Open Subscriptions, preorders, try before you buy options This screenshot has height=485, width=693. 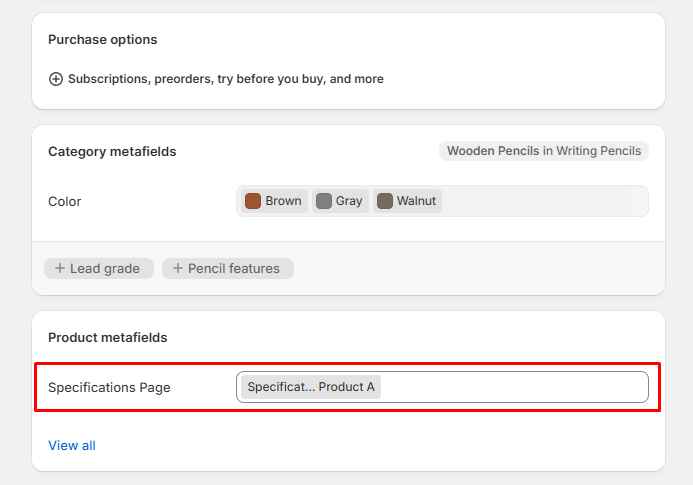point(225,79)
